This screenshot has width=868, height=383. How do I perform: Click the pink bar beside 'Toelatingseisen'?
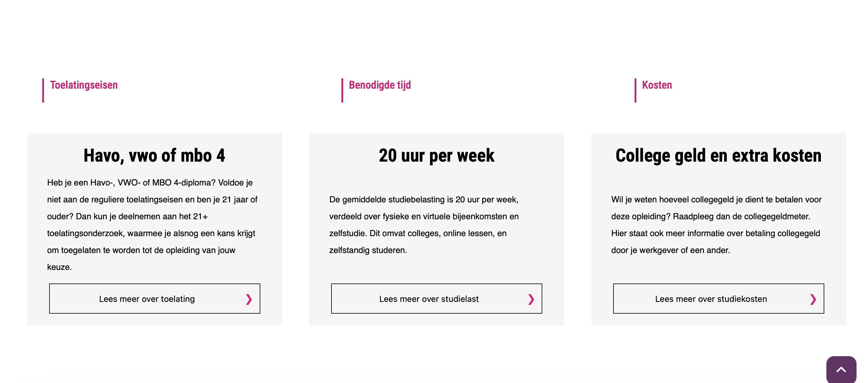click(43, 90)
